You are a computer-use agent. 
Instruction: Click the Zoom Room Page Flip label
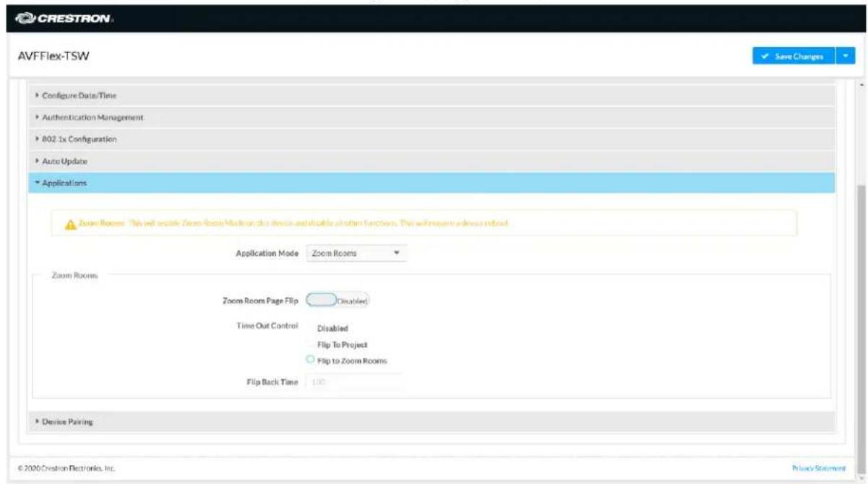point(260,300)
